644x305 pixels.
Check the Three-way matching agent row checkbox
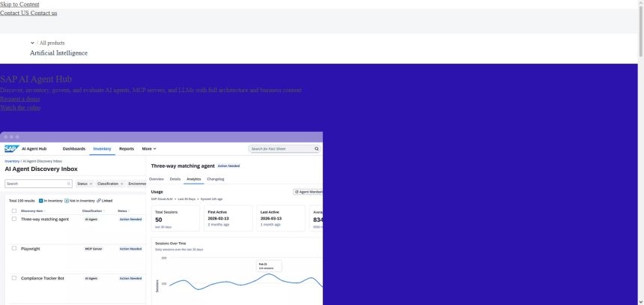14,219
